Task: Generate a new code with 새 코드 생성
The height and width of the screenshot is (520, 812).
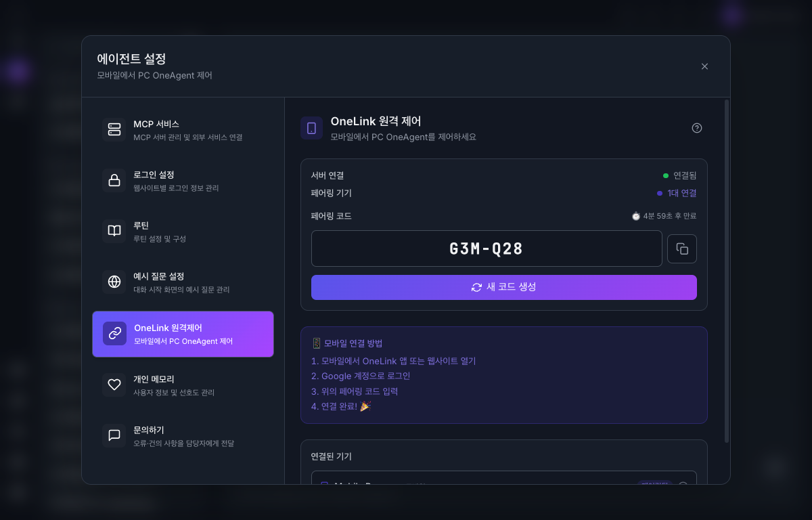Action: (504, 287)
